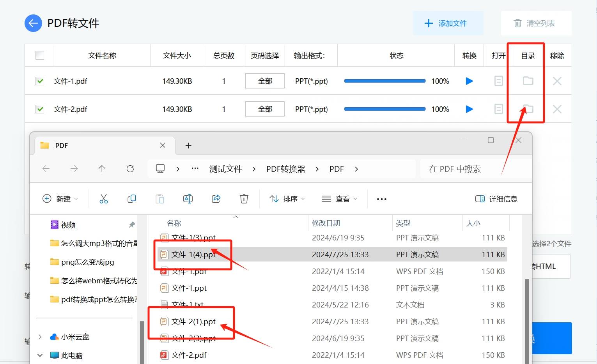
Task: Click the output format PPT(*.ppt) for 文件-1.pdf
Action: point(311,81)
